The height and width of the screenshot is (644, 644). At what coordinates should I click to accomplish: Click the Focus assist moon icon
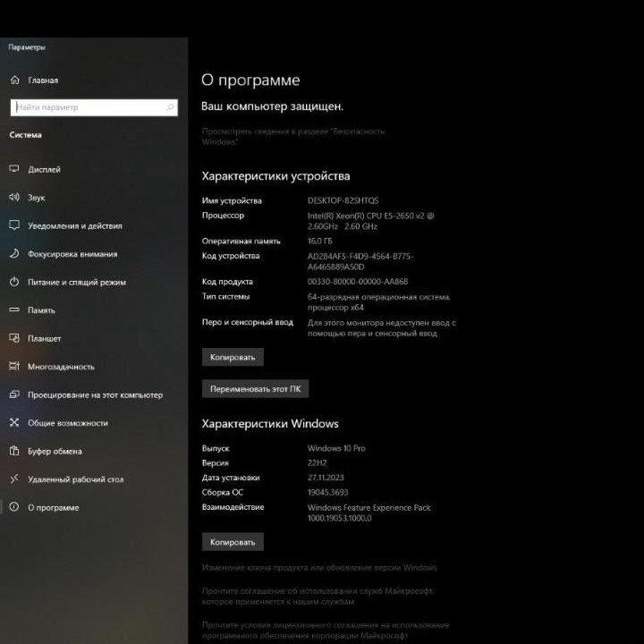tap(14, 254)
